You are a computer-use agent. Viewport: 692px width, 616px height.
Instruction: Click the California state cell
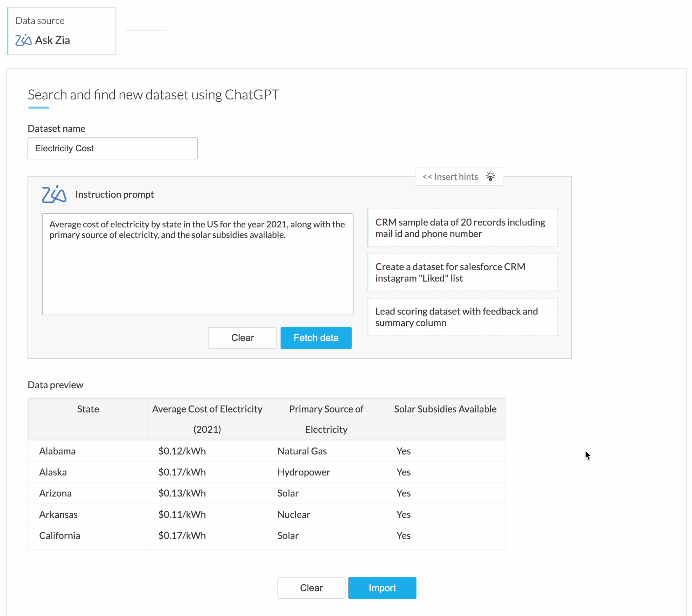click(60, 535)
